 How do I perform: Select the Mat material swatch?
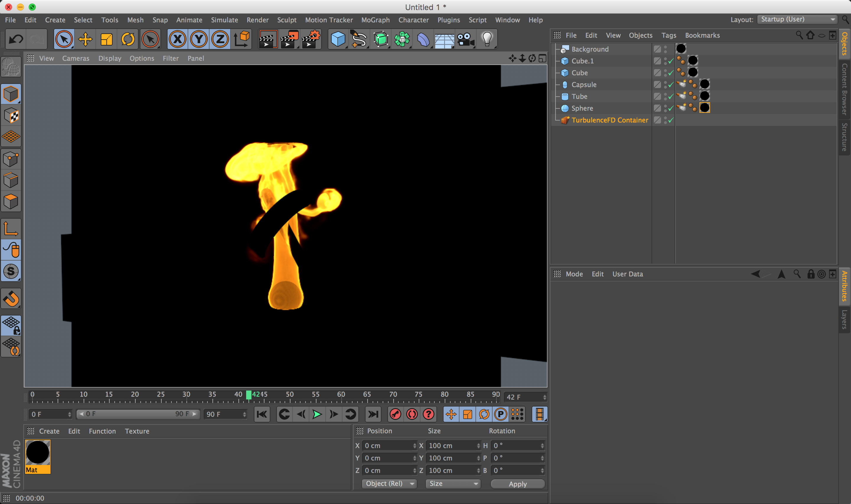pyautogui.click(x=38, y=456)
